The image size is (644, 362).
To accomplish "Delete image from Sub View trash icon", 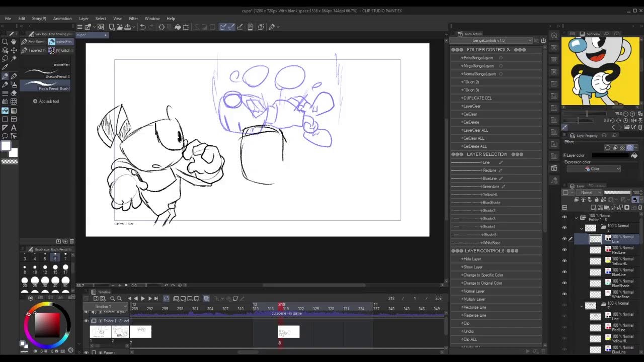I will pos(640,127).
